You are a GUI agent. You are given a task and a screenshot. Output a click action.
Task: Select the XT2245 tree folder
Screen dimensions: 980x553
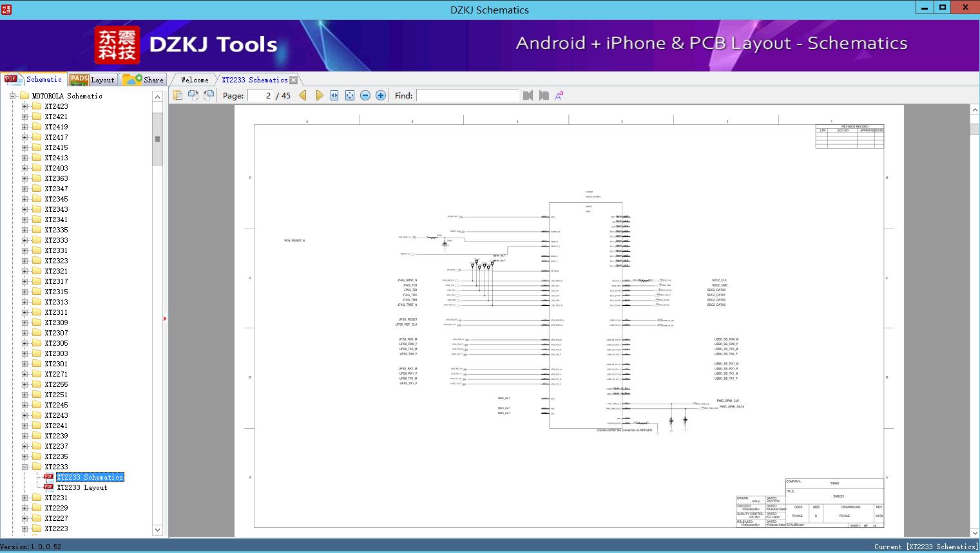pyautogui.click(x=56, y=405)
